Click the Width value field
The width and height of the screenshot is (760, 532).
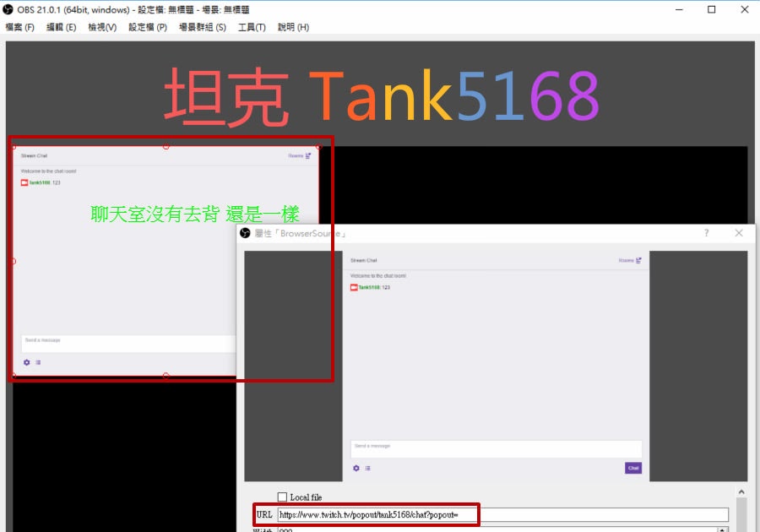point(497,529)
